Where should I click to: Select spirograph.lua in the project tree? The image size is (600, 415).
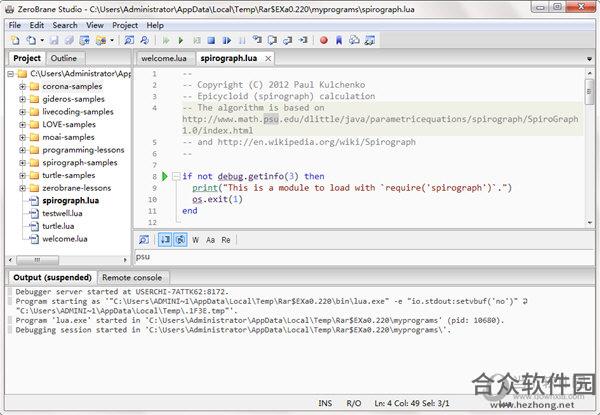70,200
